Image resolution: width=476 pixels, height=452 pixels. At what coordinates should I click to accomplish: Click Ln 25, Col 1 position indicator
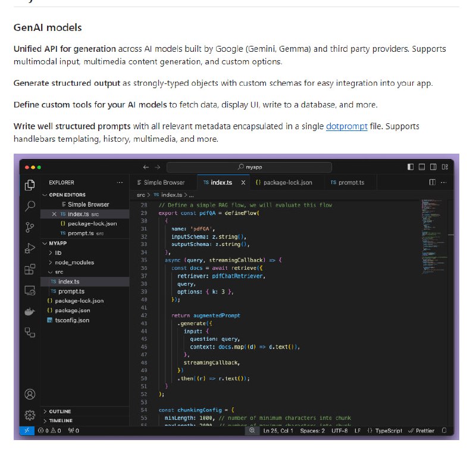click(x=280, y=430)
